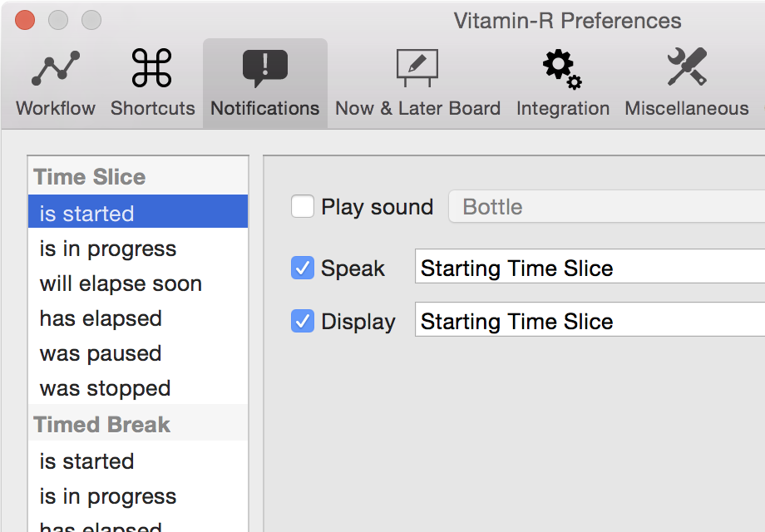
Task: Disable the Display checkbox
Action: pyautogui.click(x=303, y=321)
